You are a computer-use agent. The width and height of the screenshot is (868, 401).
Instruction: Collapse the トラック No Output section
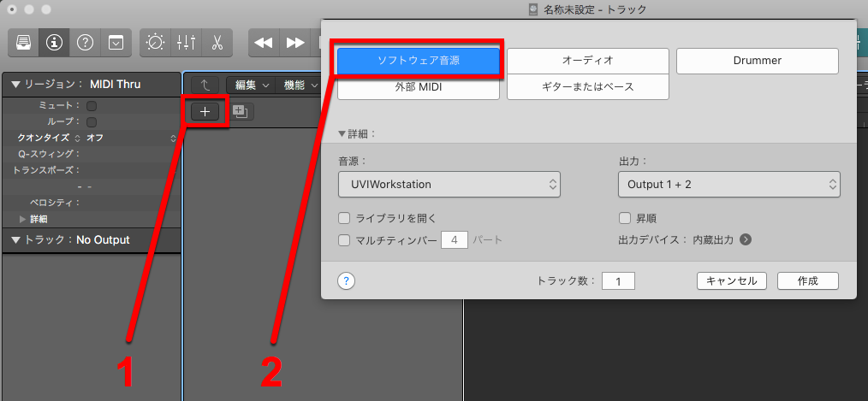15,240
